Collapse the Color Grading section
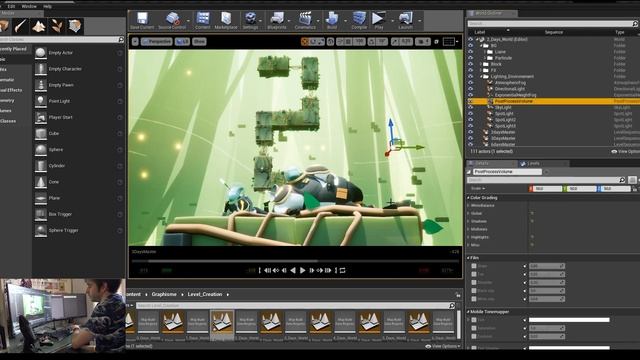The image size is (640, 360). pyautogui.click(x=469, y=198)
